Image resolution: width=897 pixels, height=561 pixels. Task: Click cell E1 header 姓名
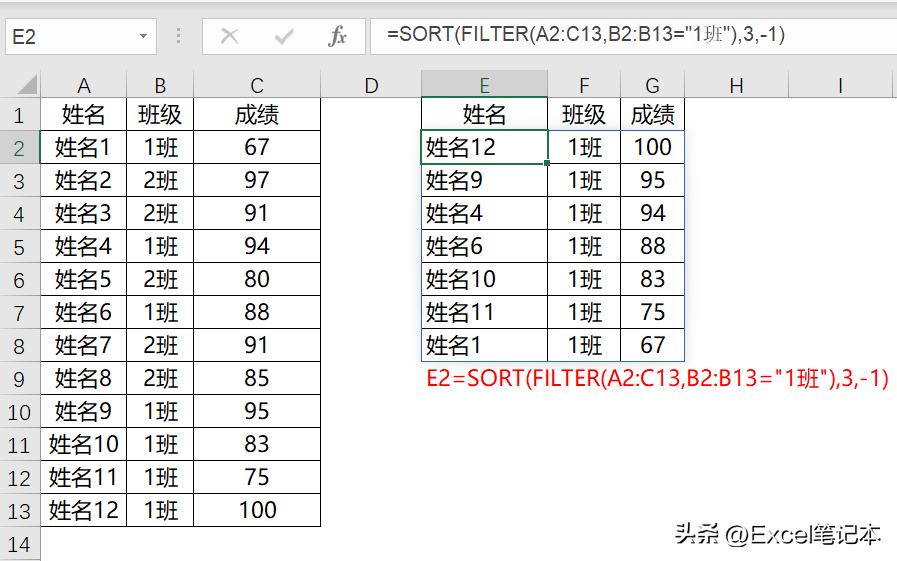coord(485,114)
